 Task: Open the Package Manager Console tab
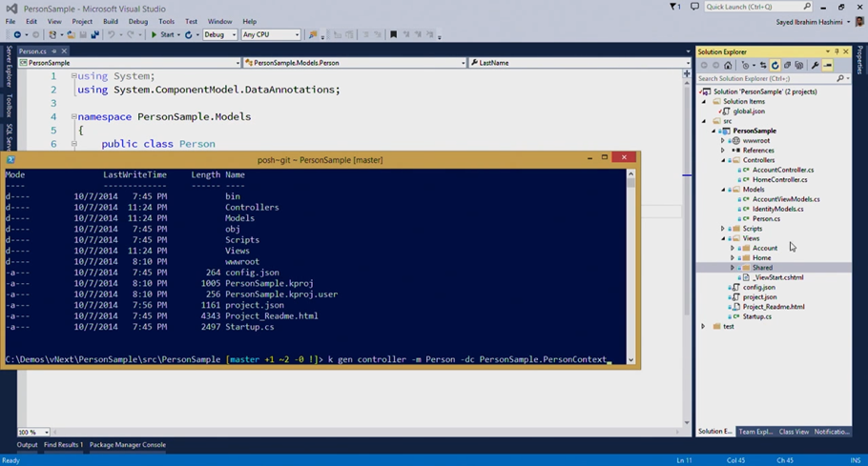coord(127,445)
